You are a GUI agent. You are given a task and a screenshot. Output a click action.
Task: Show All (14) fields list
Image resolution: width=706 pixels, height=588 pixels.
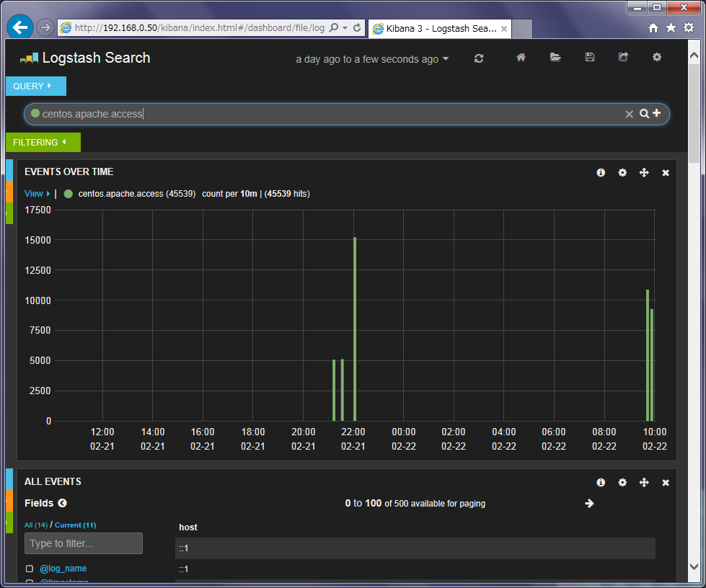pos(36,525)
